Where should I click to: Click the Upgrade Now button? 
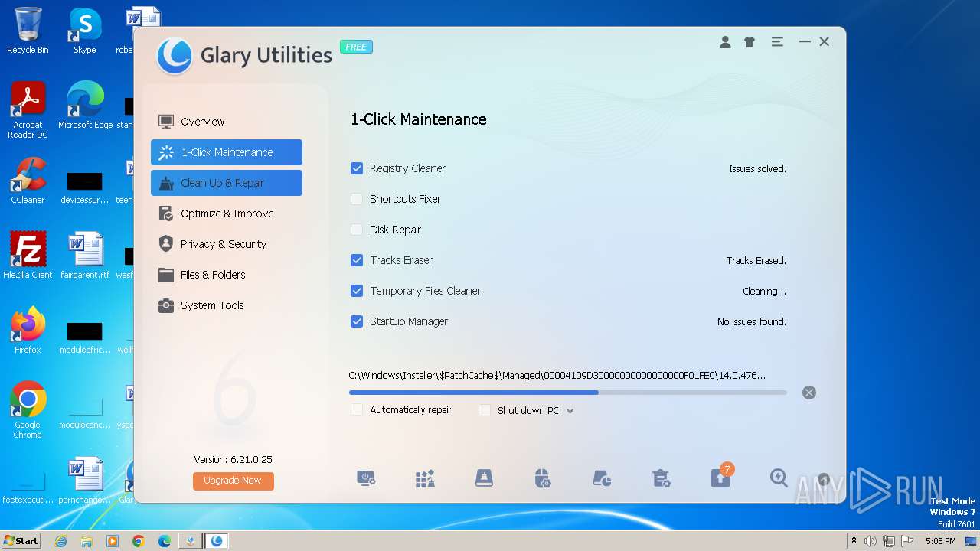(x=234, y=481)
